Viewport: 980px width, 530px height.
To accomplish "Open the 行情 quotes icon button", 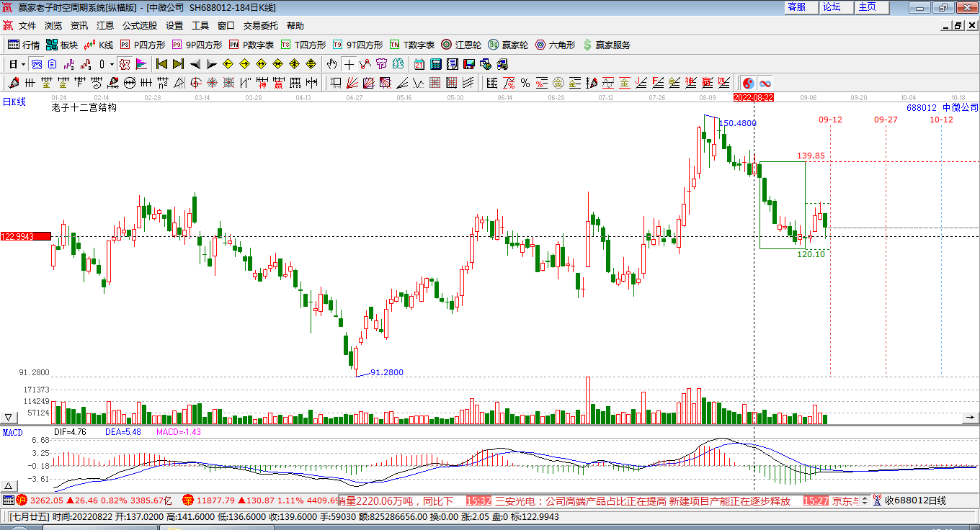I will tap(24, 45).
